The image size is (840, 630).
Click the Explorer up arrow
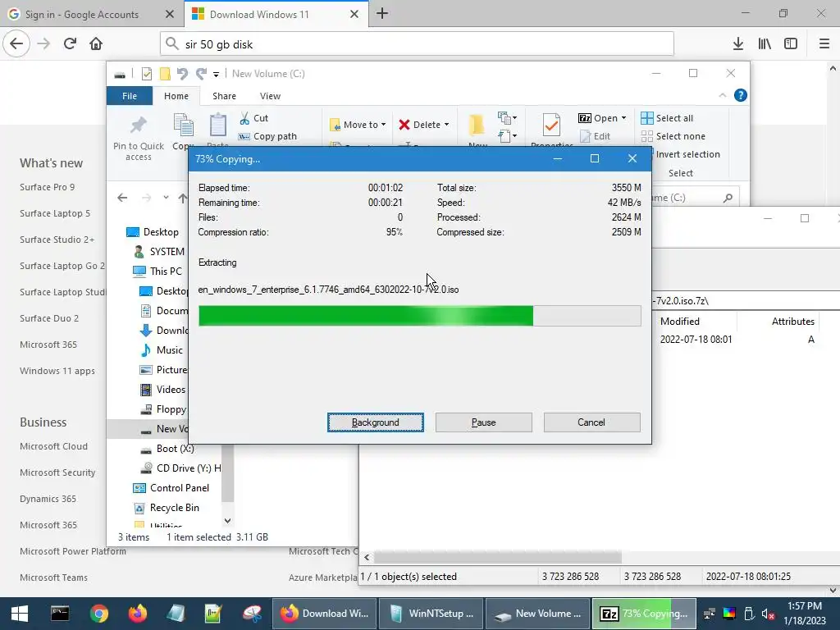click(x=183, y=198)
